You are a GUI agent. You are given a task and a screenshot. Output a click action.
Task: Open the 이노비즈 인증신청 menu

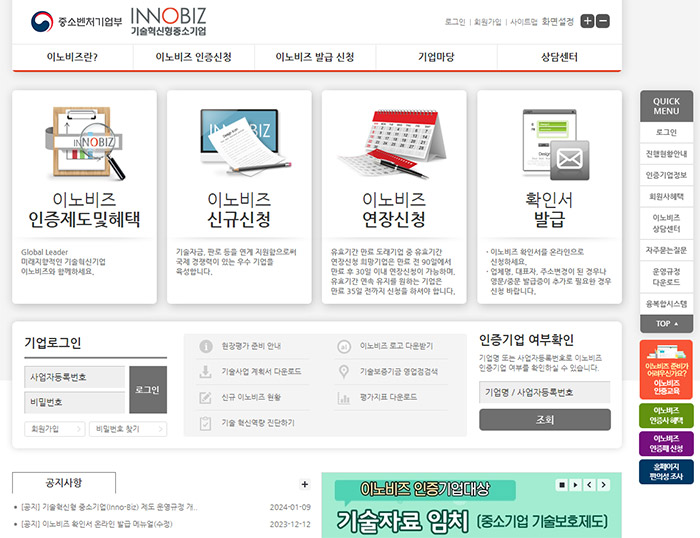194,57
